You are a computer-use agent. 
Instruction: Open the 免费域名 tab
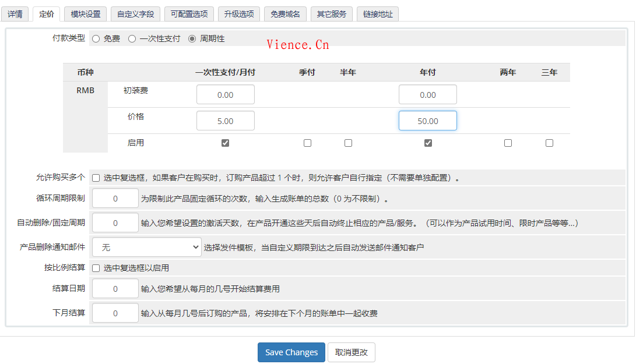pos(286,14)
